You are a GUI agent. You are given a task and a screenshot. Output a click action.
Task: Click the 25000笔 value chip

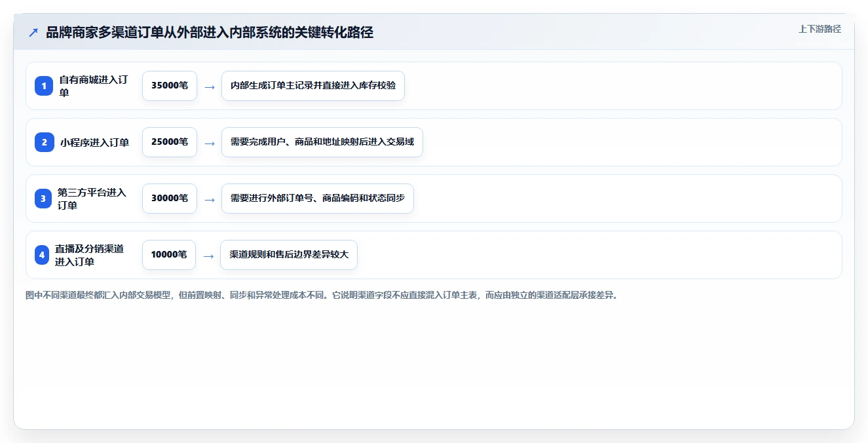point(170,142)
